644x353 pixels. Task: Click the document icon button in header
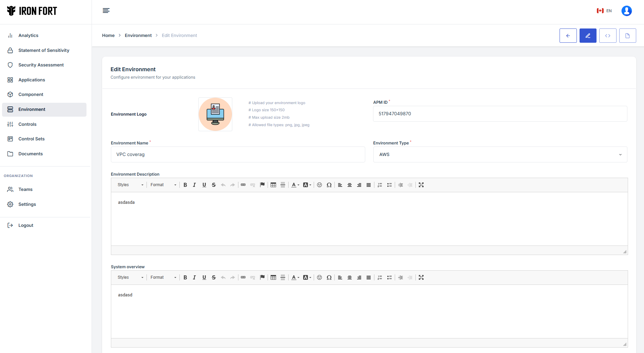627,36
